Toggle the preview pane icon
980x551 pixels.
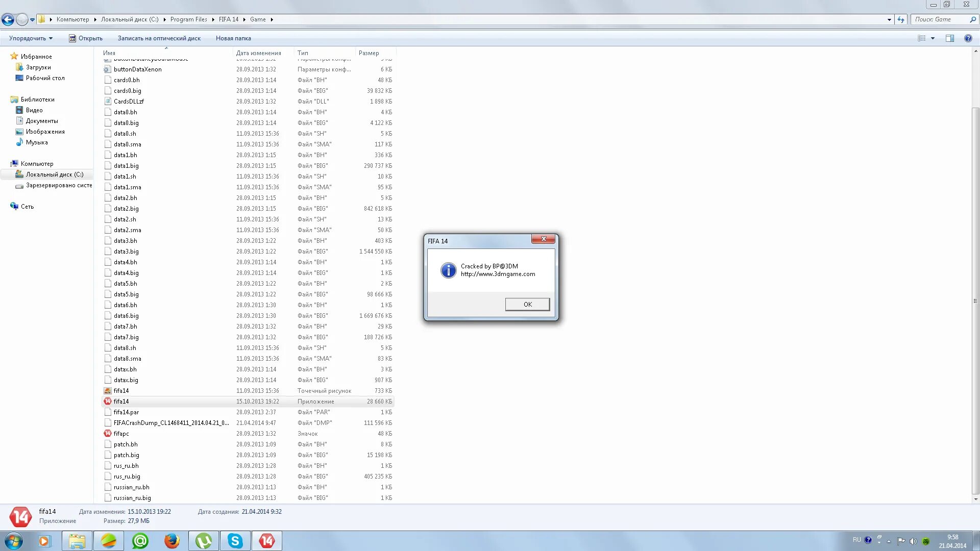[949, 38]
